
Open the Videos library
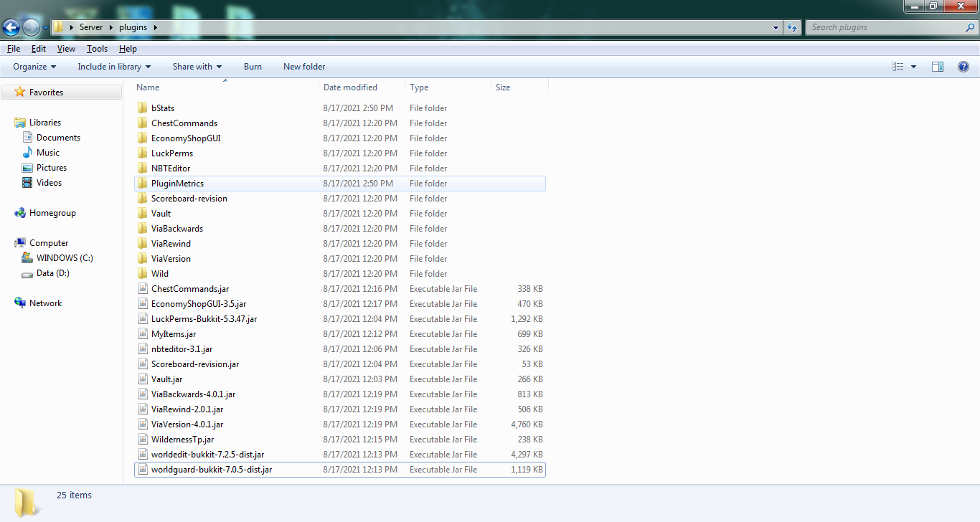click(49, 183)
